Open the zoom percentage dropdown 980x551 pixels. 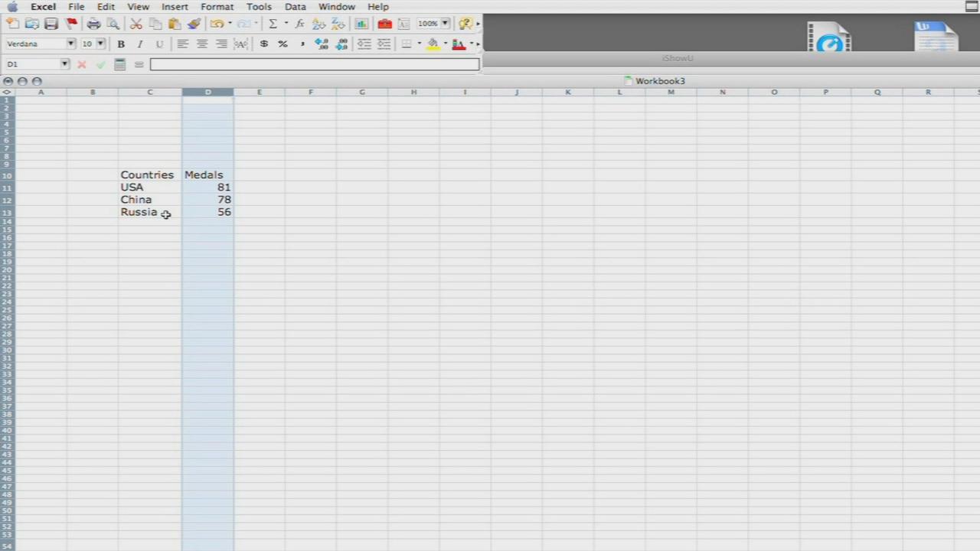(x=444, y=24)
